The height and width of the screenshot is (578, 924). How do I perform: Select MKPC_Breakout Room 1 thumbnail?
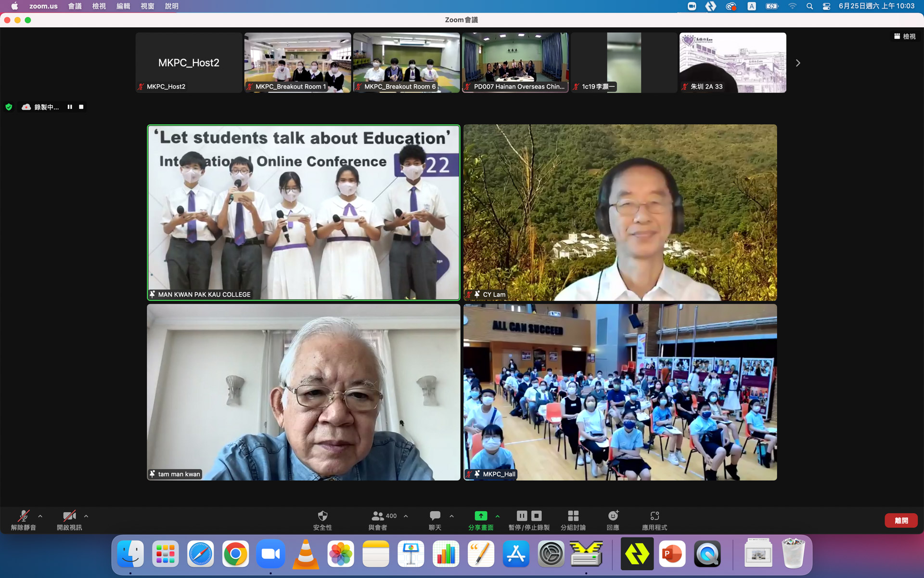click(x=297, y=63)
